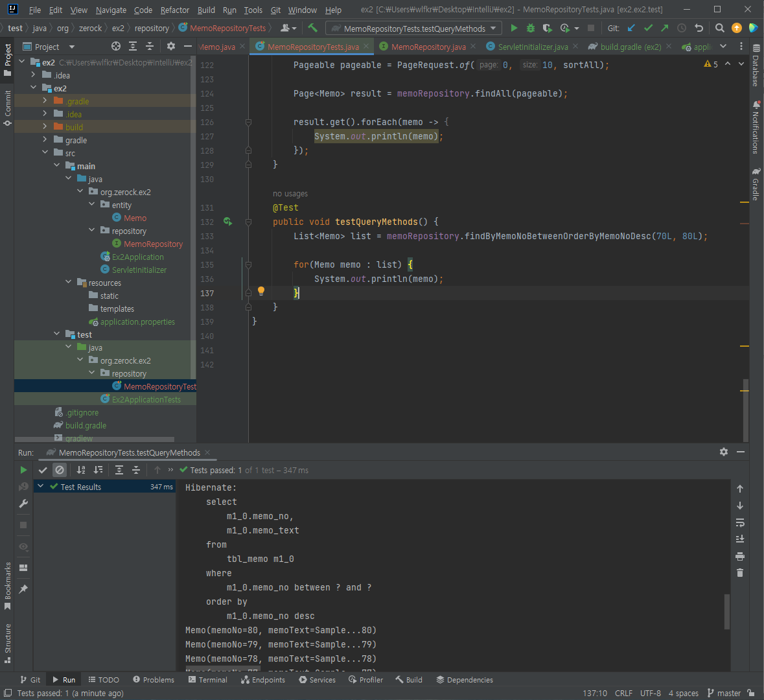Click the console output scrollbar thumb
This screenshot has width=764, height=700.
pos(727,611)
